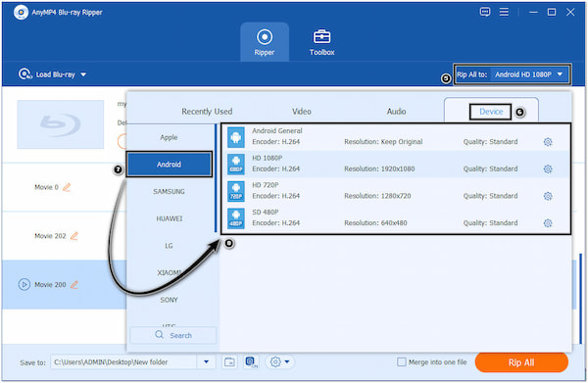The image size is (588, 383).
Task: Click the rename pencil next to Movie 202
Action: pyautogui.click(x=74, y=236)
